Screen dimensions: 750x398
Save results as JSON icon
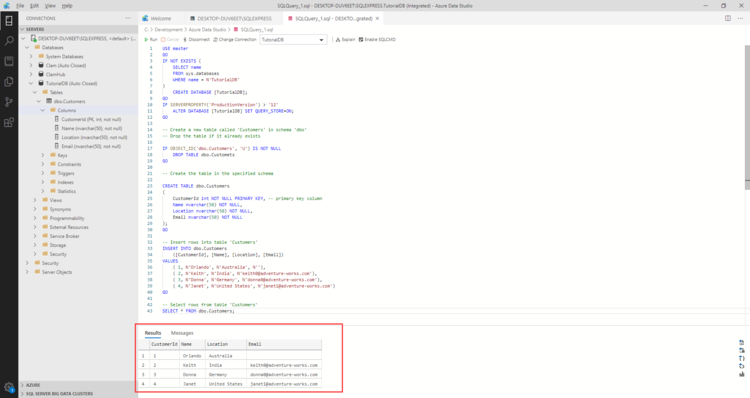(x=742, y=358)
